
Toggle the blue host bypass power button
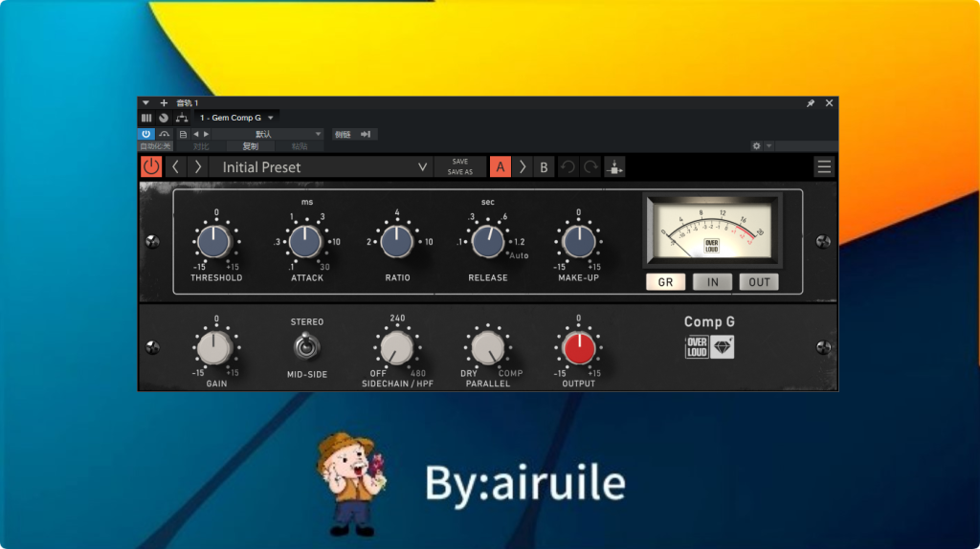(145, 134)
